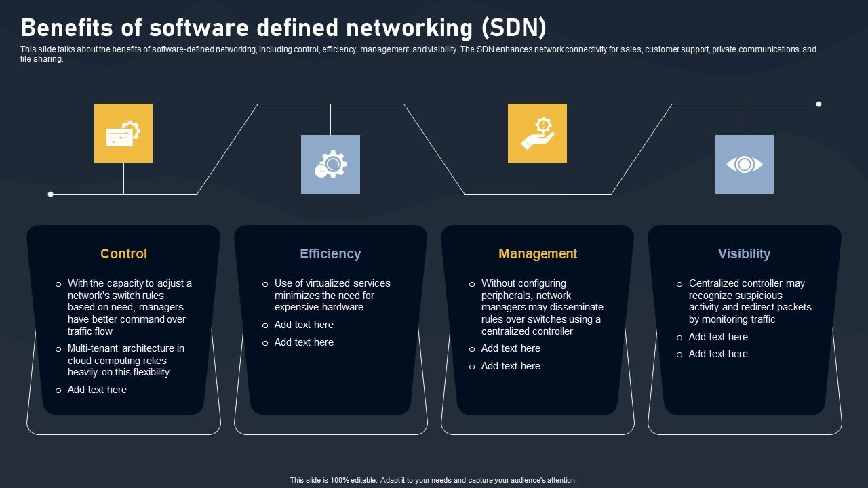Click the '100% editable' footer text
868x488 pixels.
click(433, 480)
